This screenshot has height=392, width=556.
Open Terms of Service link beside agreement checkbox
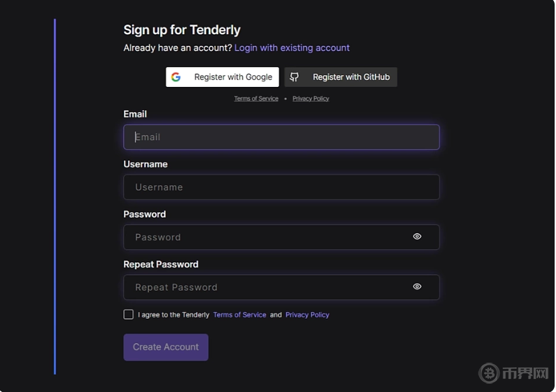pyautogui.click(x=240, y=315)
